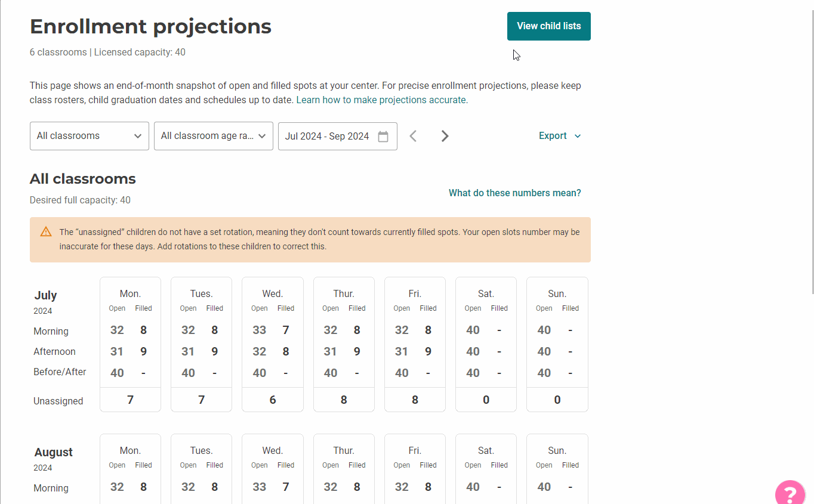This screenshot has width=814, height=504.
Task: Click 'What do these numbers mean?' link
Action: tap(514, 193)
